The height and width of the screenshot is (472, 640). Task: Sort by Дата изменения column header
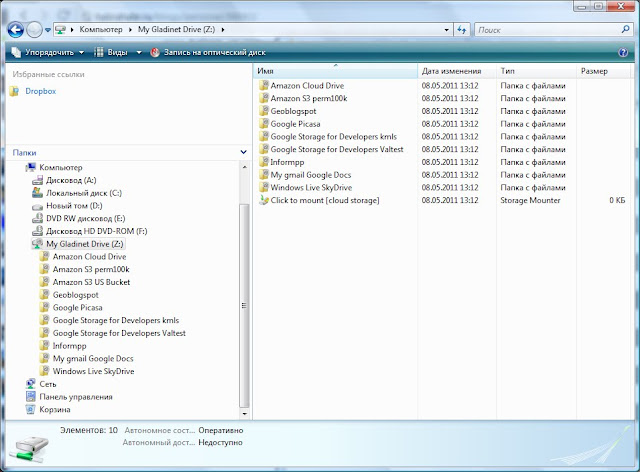click(457, 71)
